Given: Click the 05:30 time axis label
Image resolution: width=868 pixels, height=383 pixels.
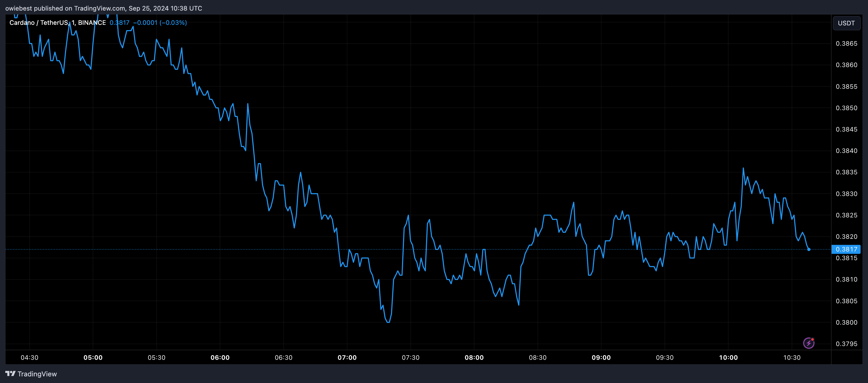Looking at the screenshot, I should (x=157, y=357).
